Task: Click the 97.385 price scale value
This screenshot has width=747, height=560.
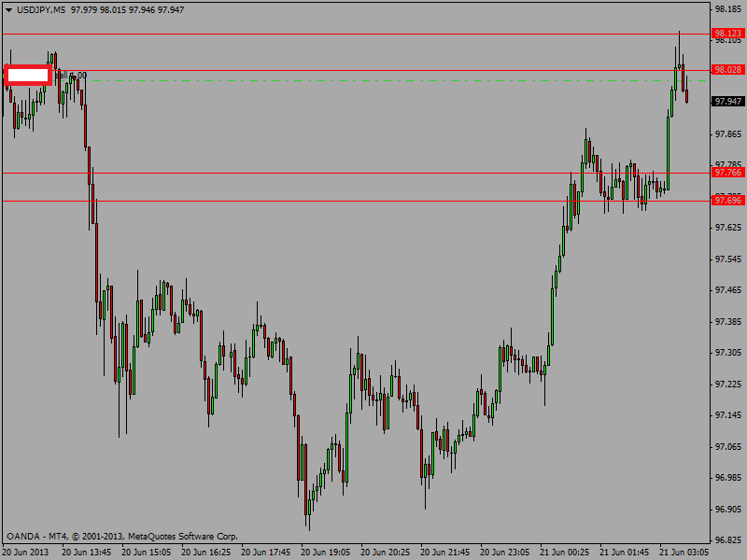Action: [728, 322]
